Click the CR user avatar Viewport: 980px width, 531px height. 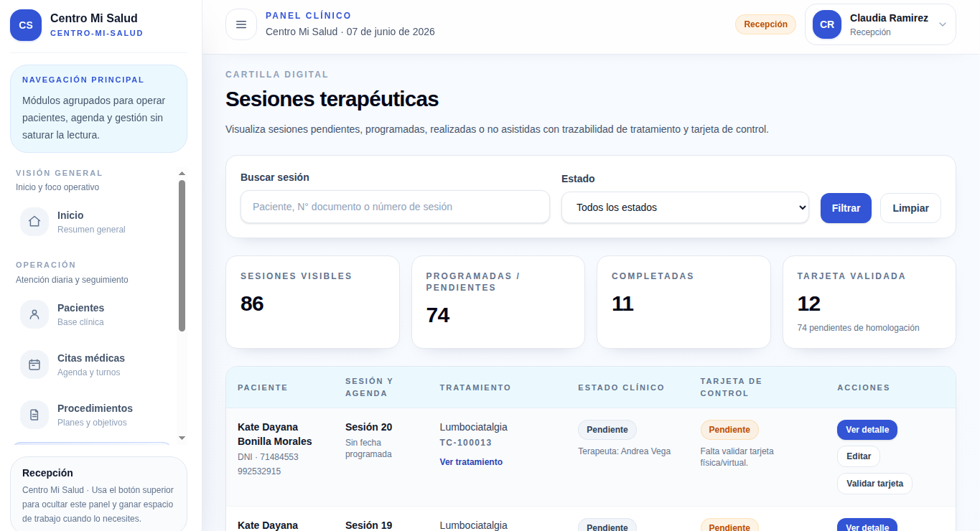point(827,24)
